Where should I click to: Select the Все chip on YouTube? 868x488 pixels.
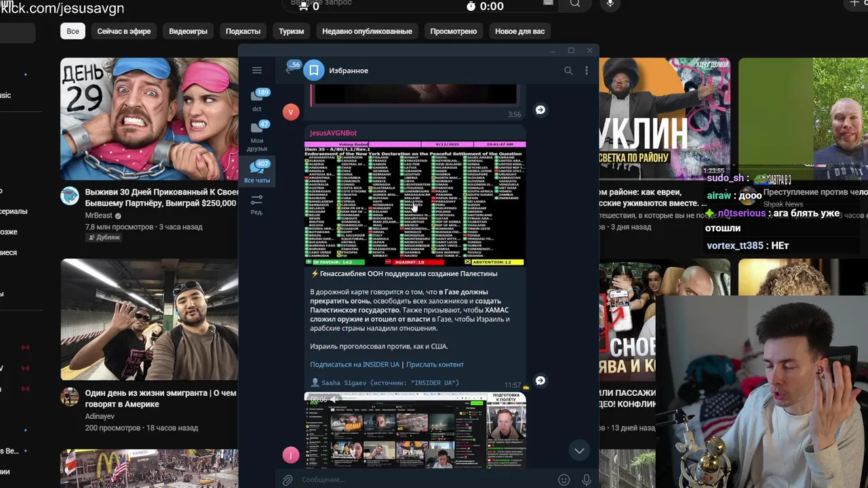tap(73, 31)
